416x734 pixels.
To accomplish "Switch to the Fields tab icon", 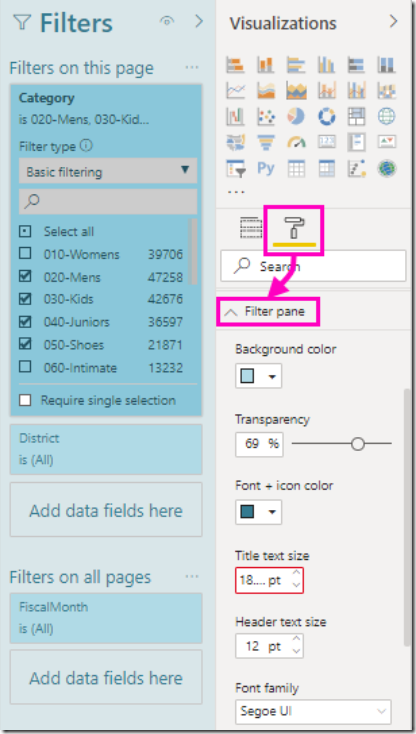I will point(250,228).
